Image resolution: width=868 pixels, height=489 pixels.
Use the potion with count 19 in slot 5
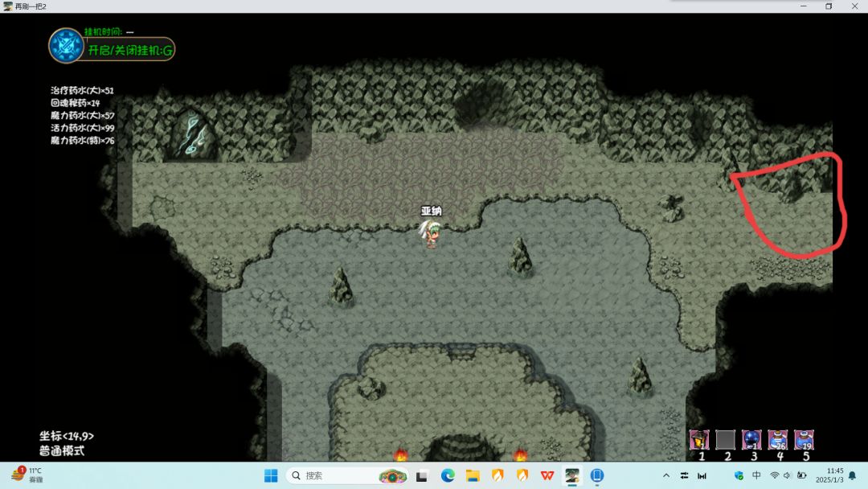pos(804,440)
